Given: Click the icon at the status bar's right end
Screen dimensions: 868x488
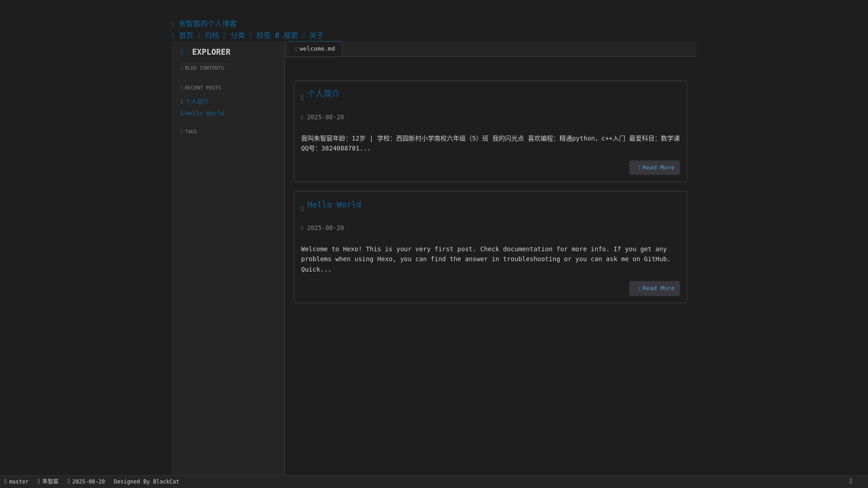Looking at the screenshot, I should (x=851, y=481).
